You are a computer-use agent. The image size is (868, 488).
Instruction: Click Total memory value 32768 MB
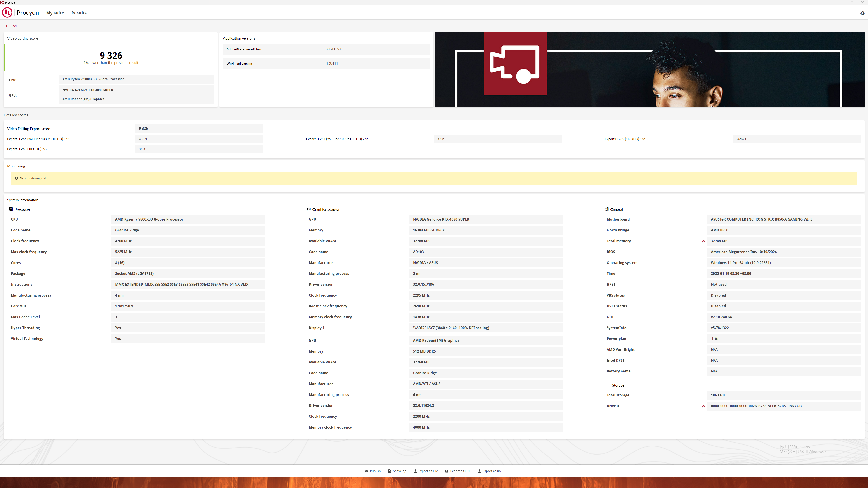coord(784,241)
